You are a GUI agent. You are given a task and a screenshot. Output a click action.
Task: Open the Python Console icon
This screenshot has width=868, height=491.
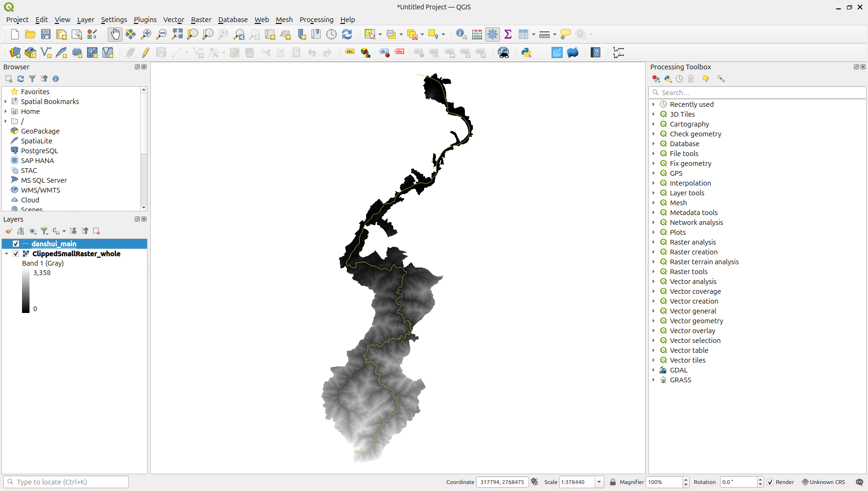tap(526, 52)
